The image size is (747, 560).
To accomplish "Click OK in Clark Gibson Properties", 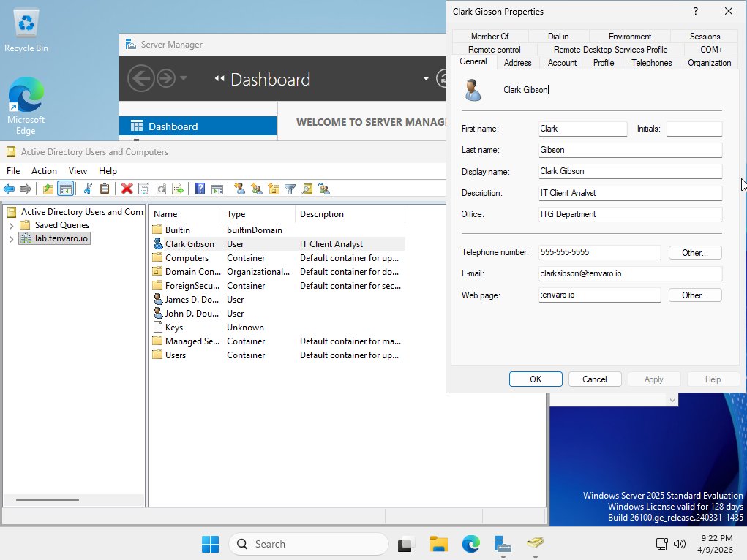I will click(x=536, y=379).
